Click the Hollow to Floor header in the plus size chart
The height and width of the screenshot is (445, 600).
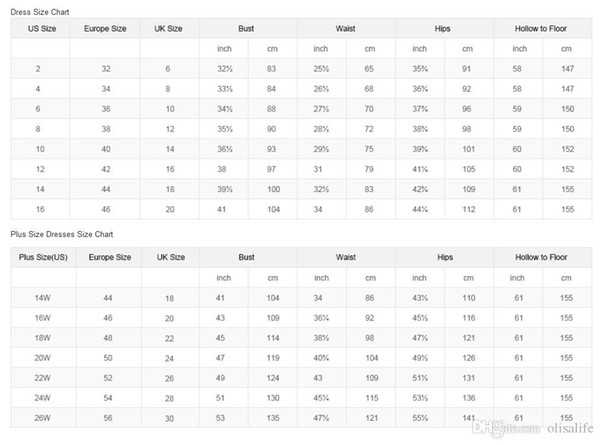tap(541, 257)
